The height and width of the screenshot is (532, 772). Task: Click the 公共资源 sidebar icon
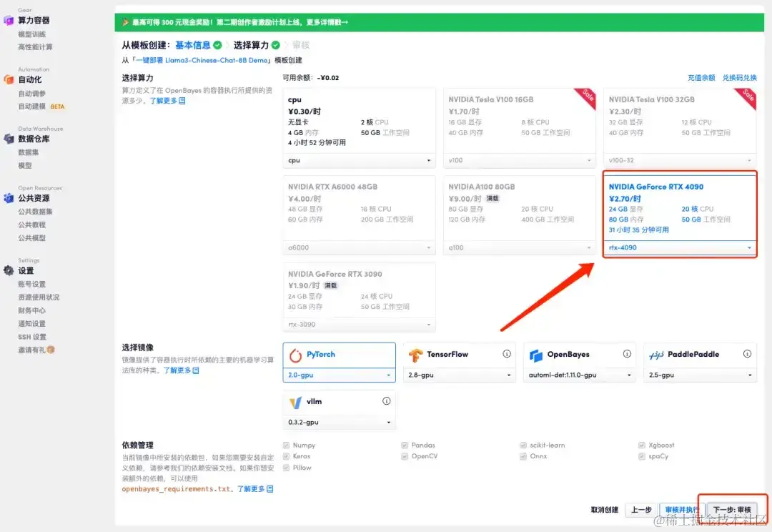[9, 198]
